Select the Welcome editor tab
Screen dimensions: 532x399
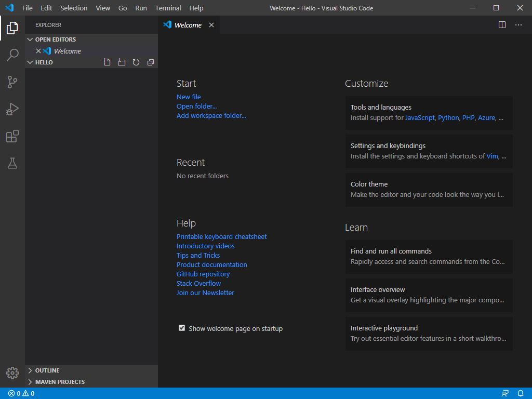pyautogui.click(x=188, y=25)
